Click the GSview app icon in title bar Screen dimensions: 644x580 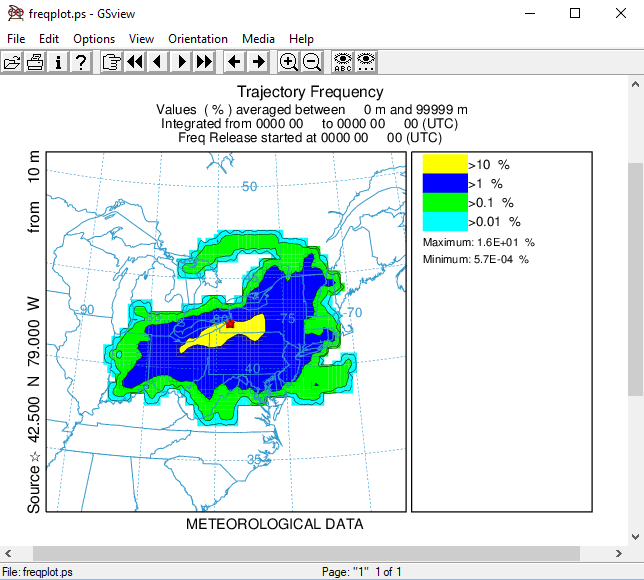pyautogui.click(x=15, y=14)
